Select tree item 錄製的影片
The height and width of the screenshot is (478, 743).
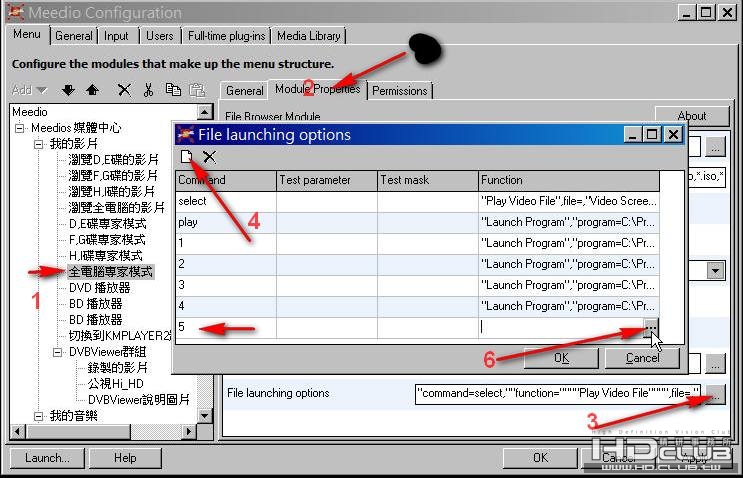(118, 368)
